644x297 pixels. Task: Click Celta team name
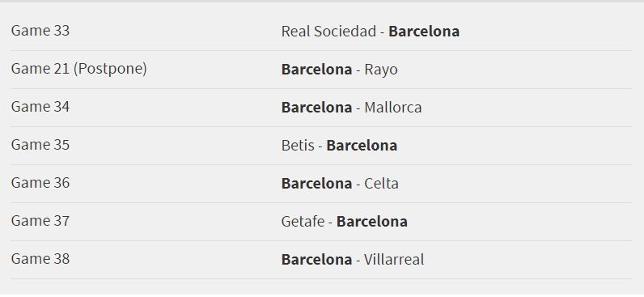pyautogui.click(x=382, y=184)
